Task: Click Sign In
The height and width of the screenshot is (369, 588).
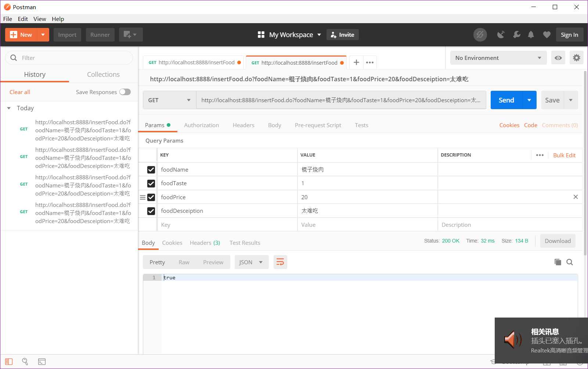Action: (x=569, y=35)
